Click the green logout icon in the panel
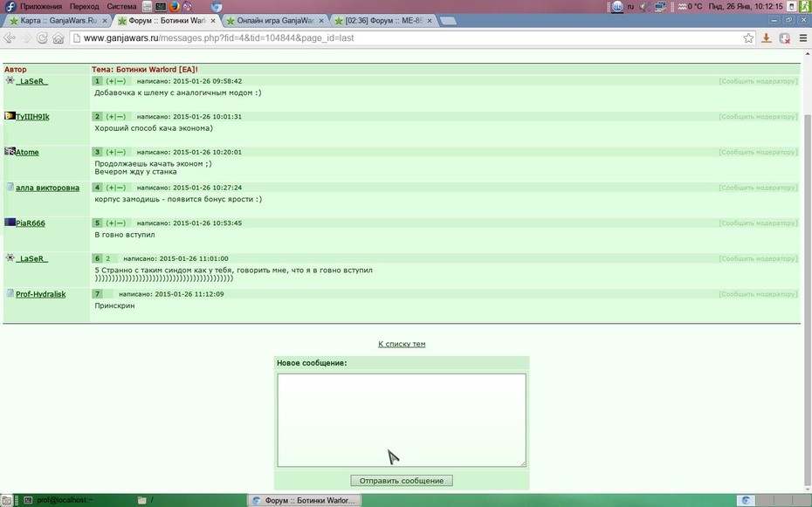This screenshot has width=812, height=507. click(x=805, y=6)
